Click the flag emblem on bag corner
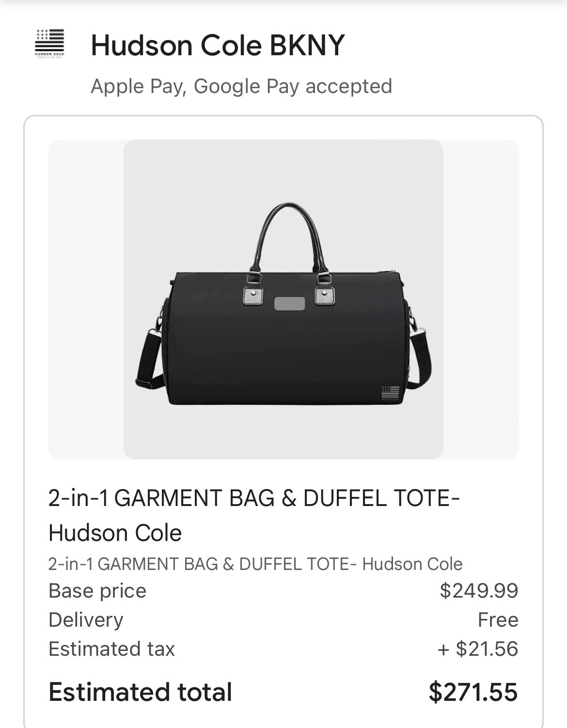Image resolution: width=567 pixels, height=728 pixels. (x=391, y=394)
